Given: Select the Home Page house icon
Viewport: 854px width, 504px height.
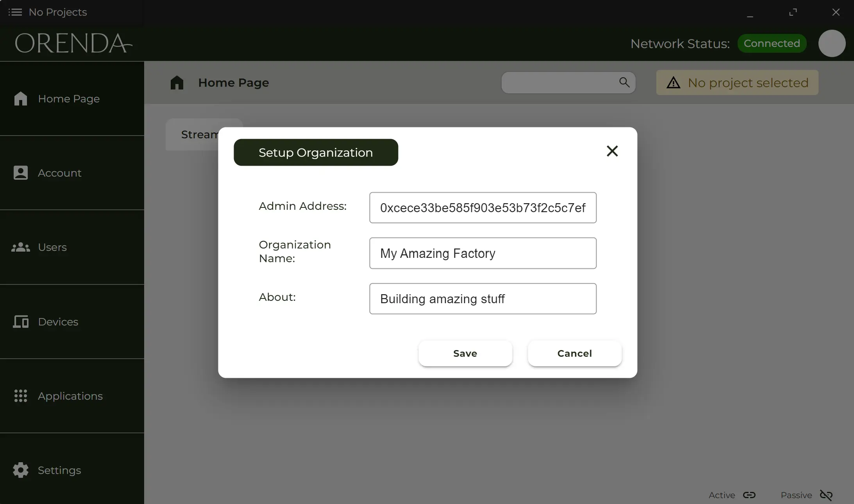Looking at the screenshot, I should click(x=21, y=99).
